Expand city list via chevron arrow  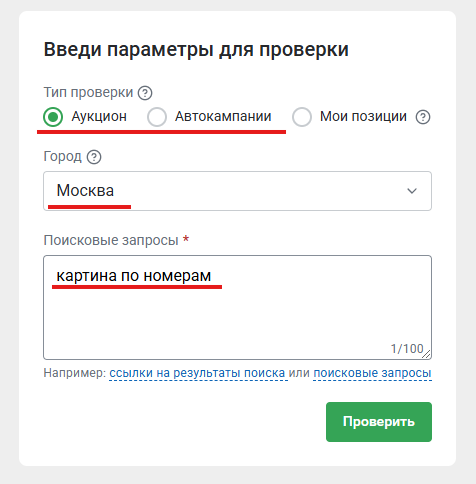tap(412, 191)
